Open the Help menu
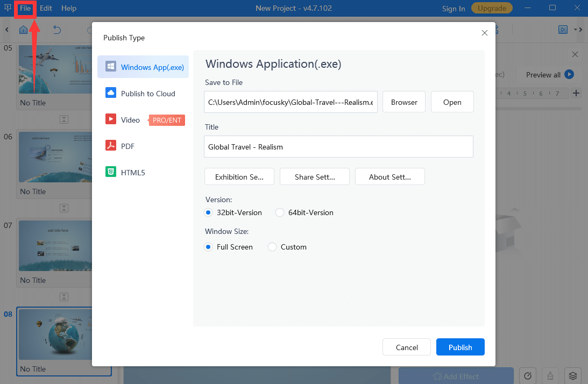588x384 pixels. coord(69,8)
